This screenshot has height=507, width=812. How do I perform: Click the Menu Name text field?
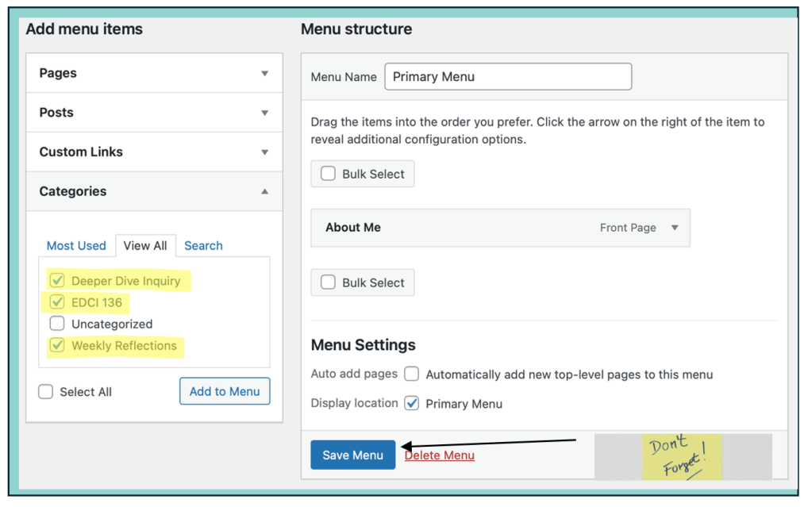point(508,77)
